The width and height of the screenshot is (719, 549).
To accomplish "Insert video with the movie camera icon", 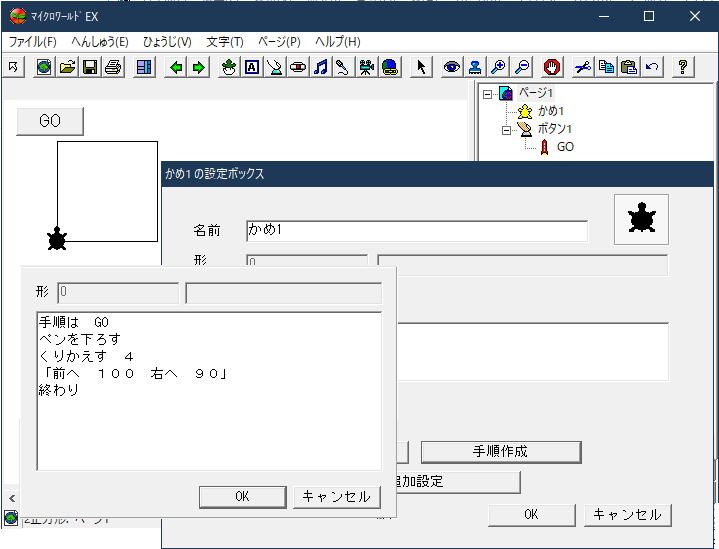I will tap(366, 67).
